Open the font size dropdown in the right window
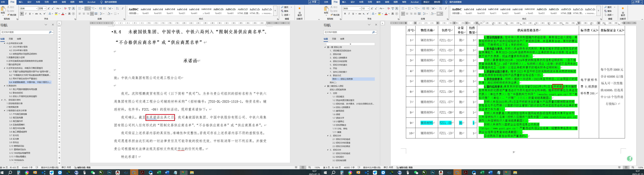The image size is (644, 175). 369,8
